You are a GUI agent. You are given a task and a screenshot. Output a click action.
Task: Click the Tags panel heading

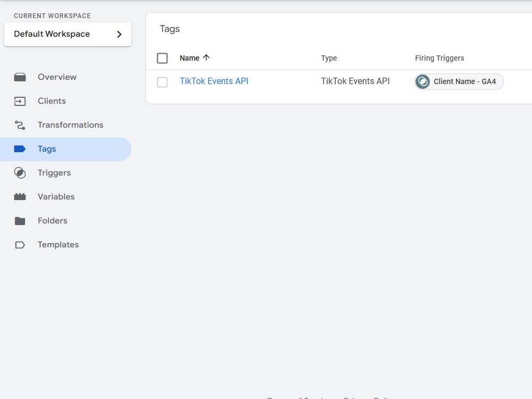170,29
